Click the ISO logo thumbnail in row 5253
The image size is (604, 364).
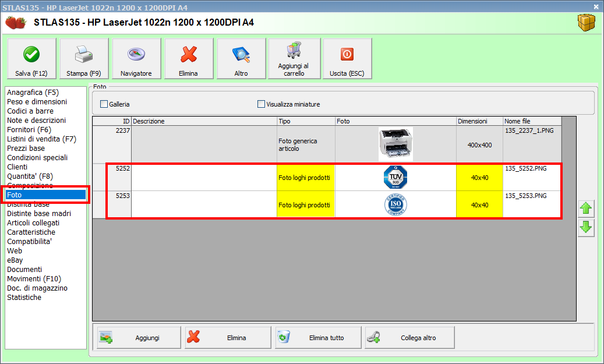pos(395,204)
